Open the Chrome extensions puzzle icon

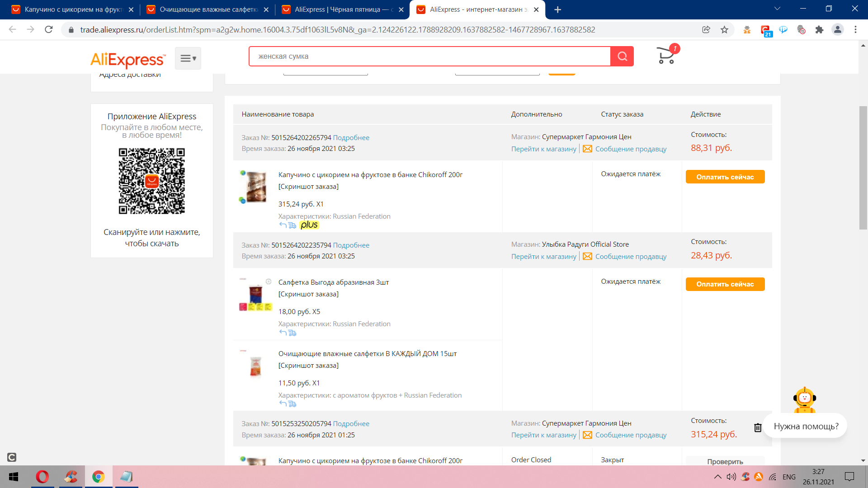pyautogui.click(x=819, y=29)
